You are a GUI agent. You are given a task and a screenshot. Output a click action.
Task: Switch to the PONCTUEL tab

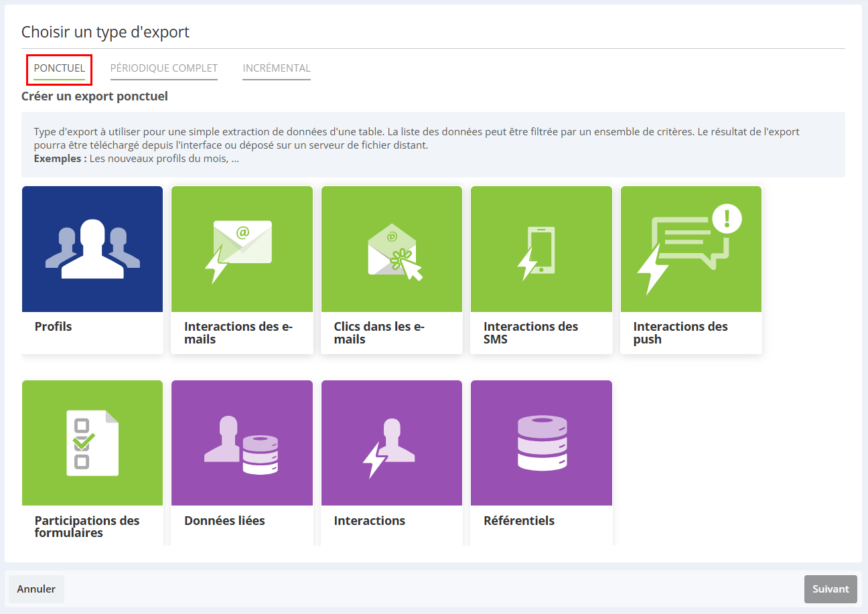[60, 68]
